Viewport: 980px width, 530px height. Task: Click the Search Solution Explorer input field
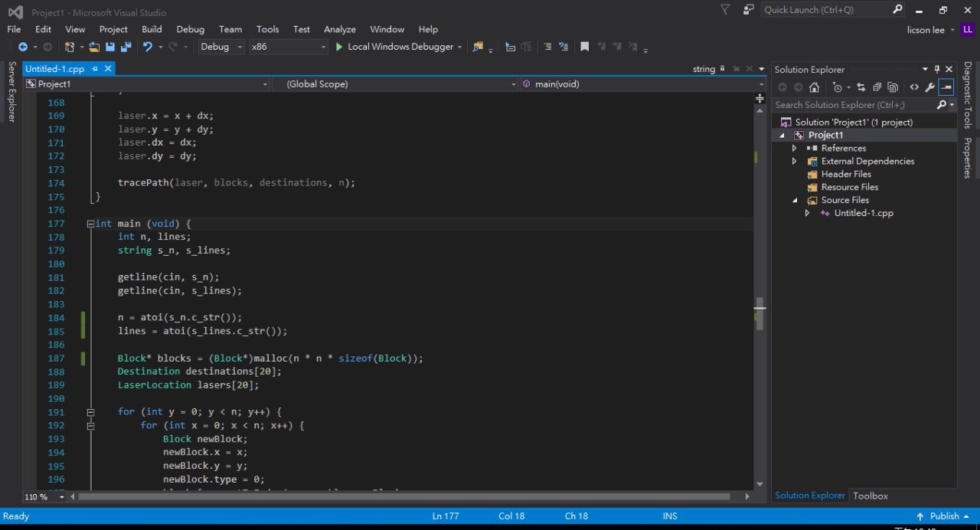(853, 105)
